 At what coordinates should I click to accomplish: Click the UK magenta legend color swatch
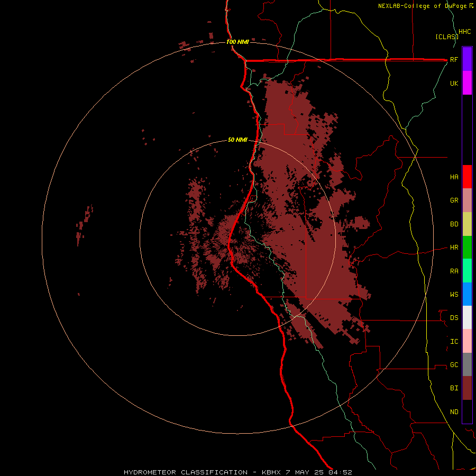click(x=467, y=83)
